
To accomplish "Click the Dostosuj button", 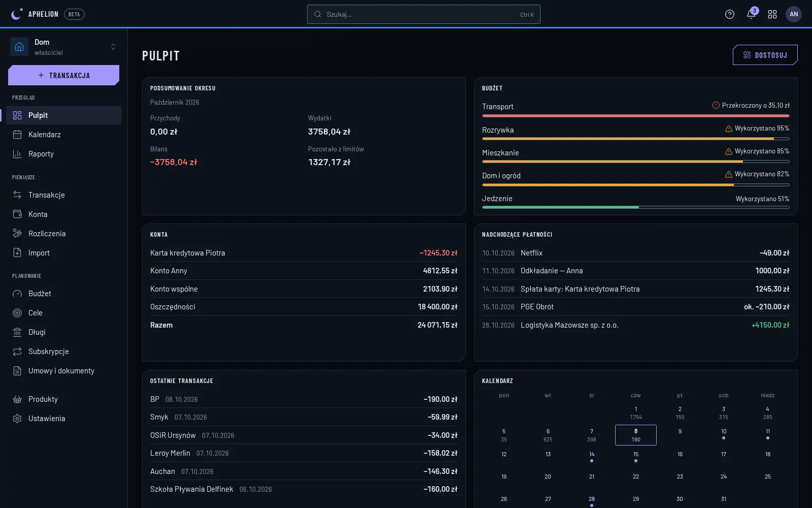I will pyautogui.click(x=765, y=55).
